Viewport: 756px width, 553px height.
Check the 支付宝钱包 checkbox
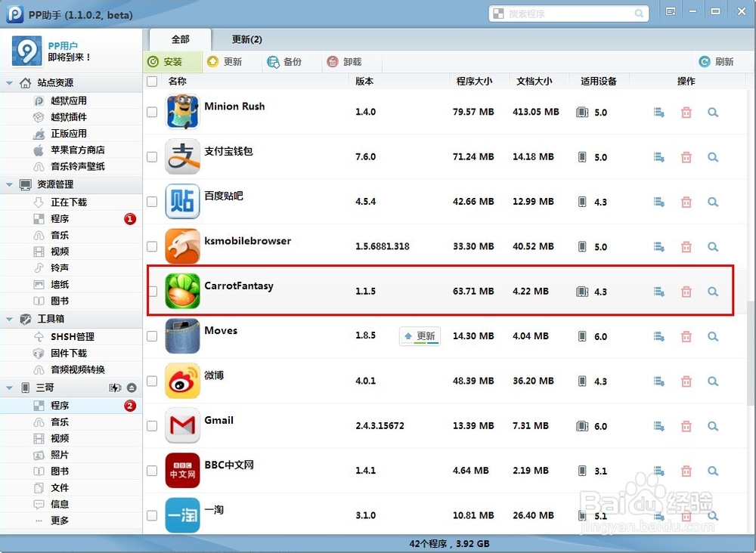tap(152, 156)
